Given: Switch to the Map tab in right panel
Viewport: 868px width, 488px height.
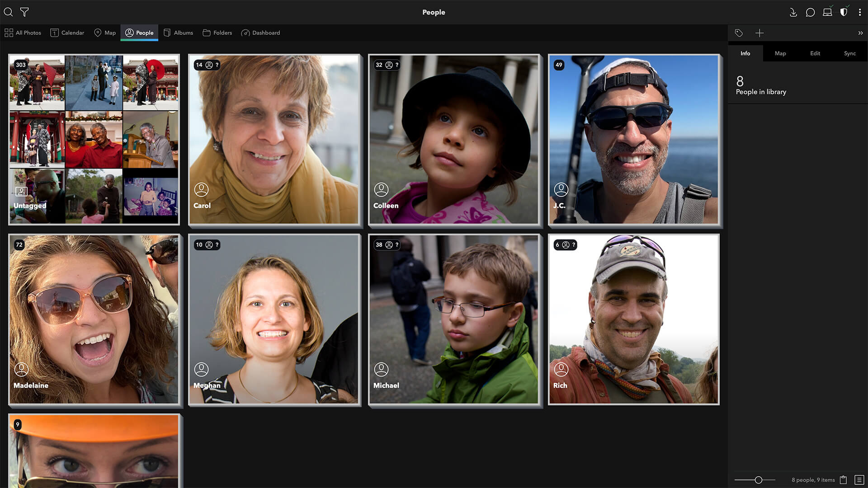Looking at the screenshot, I should [x=780, y=53].
